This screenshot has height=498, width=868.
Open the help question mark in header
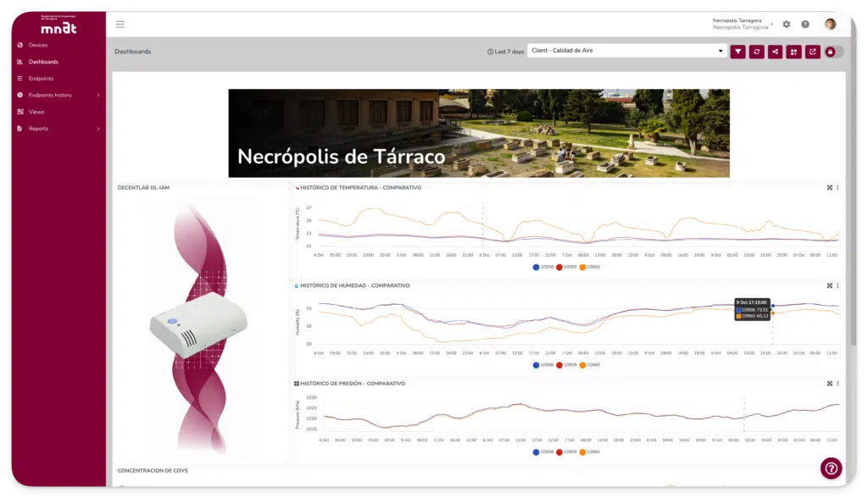[x=805, y=25]
